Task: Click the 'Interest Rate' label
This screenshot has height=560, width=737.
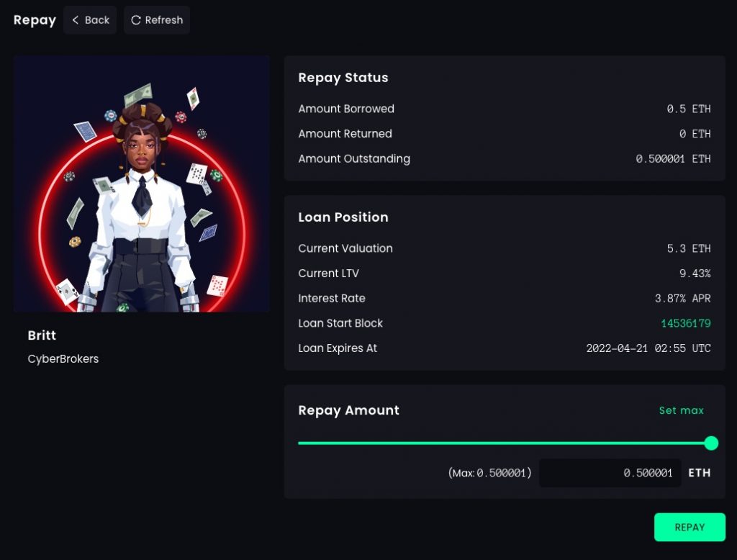Action: pyautogui.click(x=331, y=298)
